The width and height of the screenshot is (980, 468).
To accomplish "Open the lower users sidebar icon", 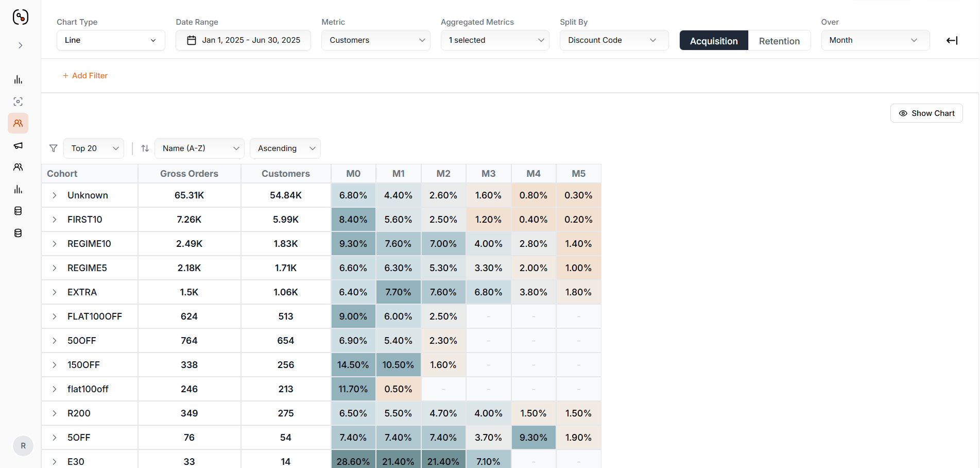I will (x=18, y=167).
